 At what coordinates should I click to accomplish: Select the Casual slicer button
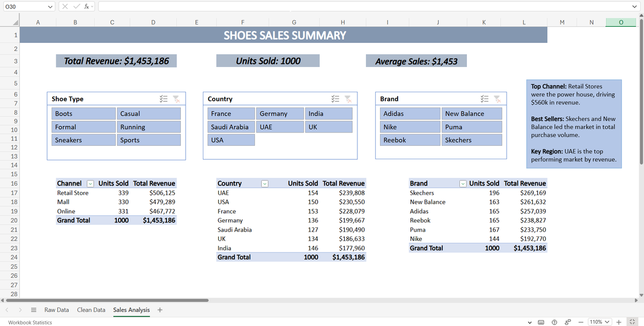pos(149,114)
